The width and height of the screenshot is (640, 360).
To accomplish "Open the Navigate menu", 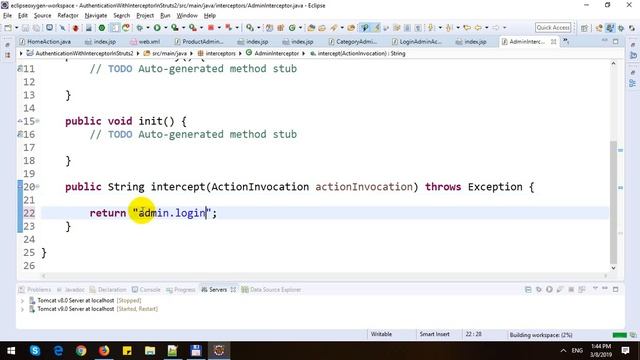I will point(96,16).
